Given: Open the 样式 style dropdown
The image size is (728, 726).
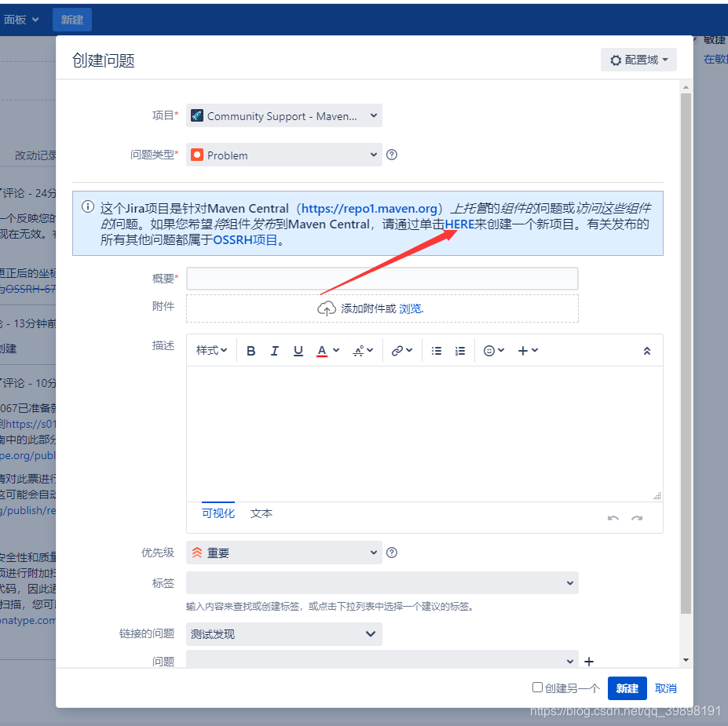Looking at the screenshot, I should [211, 351].
